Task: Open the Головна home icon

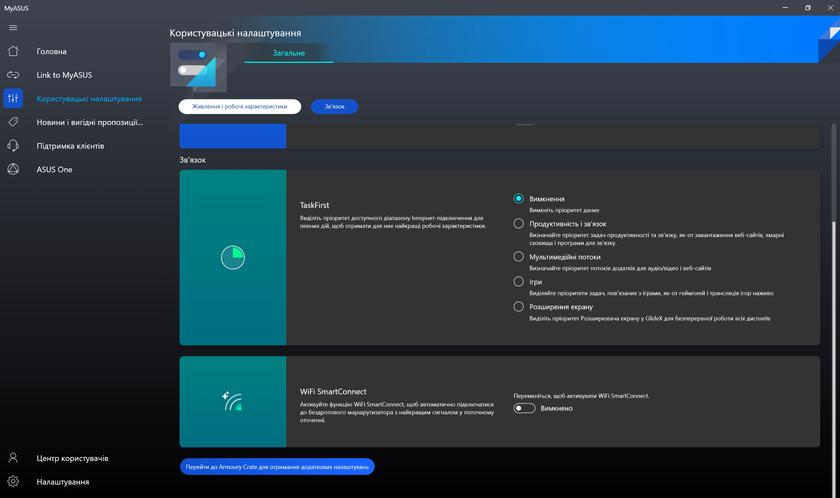Action: point(13,51)
